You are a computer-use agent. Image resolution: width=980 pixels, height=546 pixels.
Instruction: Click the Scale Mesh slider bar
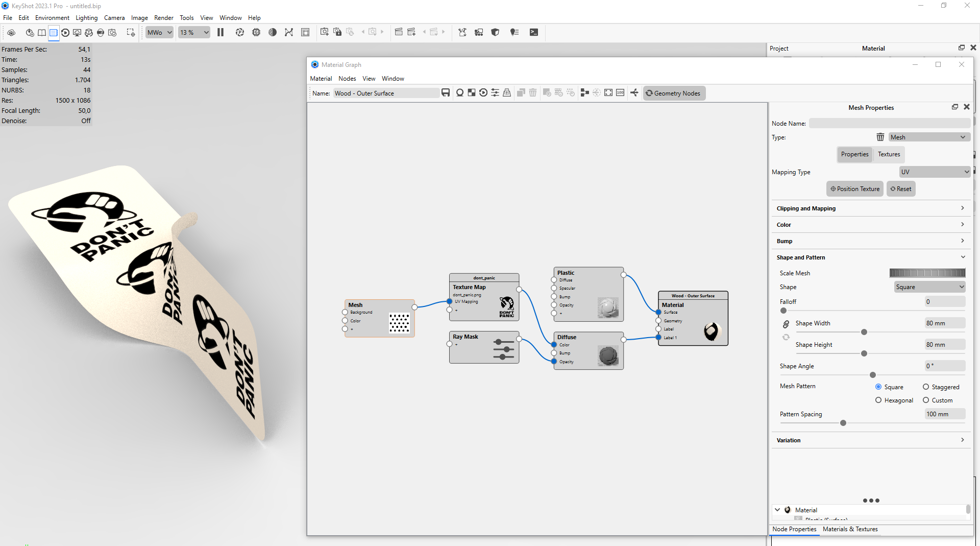point(927,273)
